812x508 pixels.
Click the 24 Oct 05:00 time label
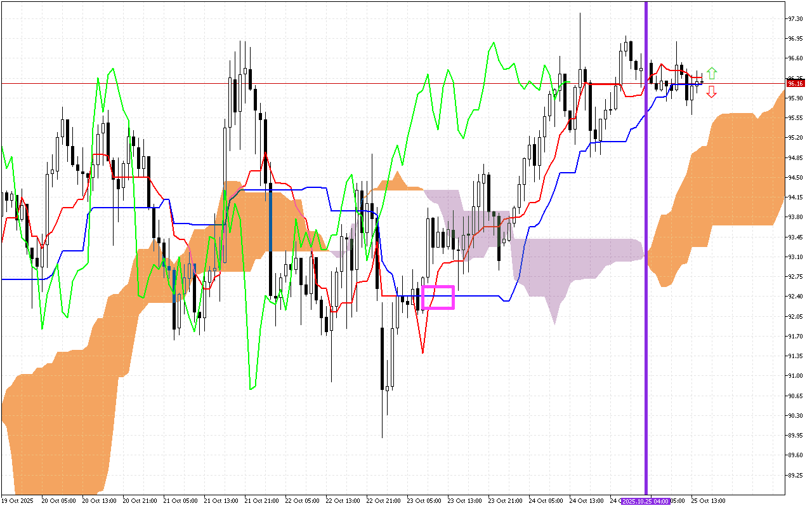(x=546, y=501)
